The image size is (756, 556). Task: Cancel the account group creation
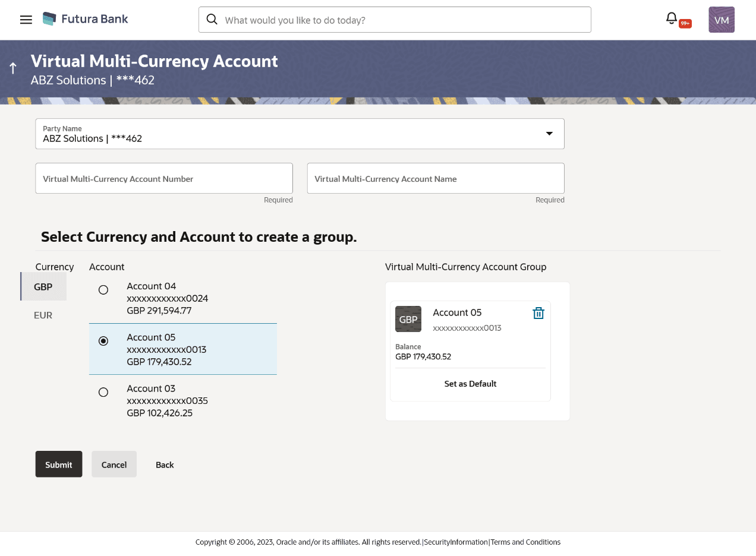pyautogui.click(x=114, y=464)
